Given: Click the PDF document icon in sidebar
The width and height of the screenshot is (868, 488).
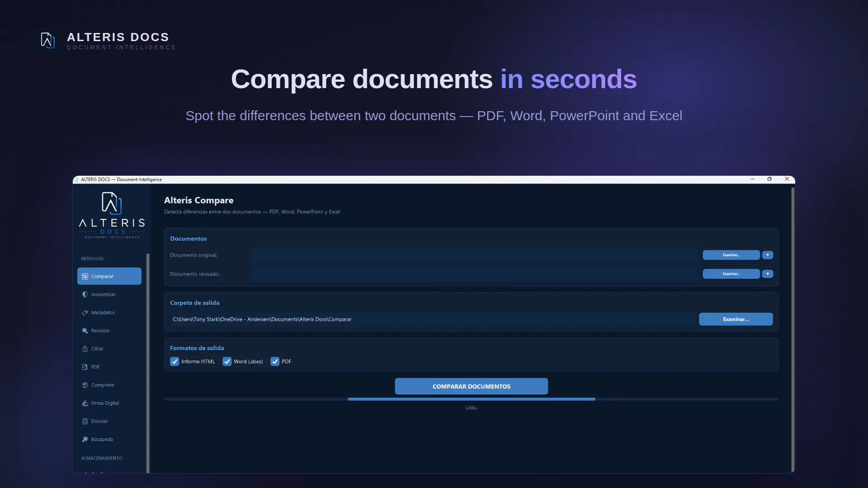Looking at the screenshot, I should (x=85, y=367).
